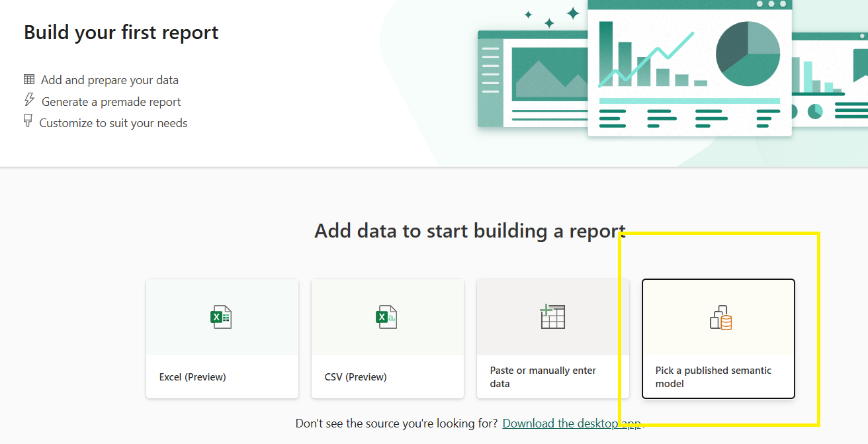868x444 pixels.
Task: Click the lightning icon beside Generate a premade report
Action: (x=29, y=100)
